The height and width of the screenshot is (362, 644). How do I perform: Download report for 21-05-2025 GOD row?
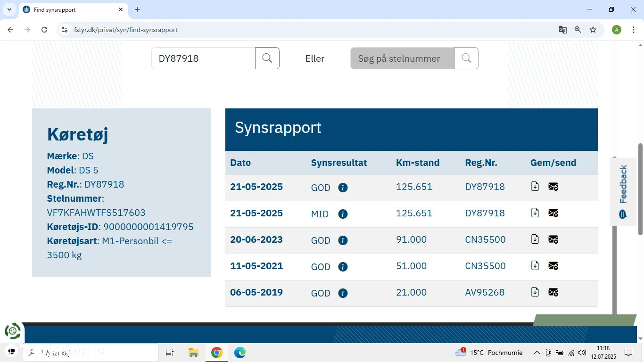click(x=535, y=187)
